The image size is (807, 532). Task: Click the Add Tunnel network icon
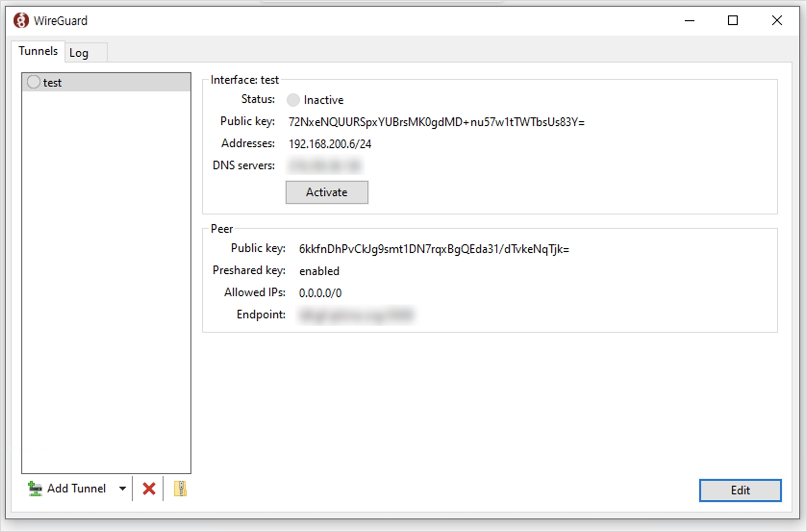click(35, 489)
